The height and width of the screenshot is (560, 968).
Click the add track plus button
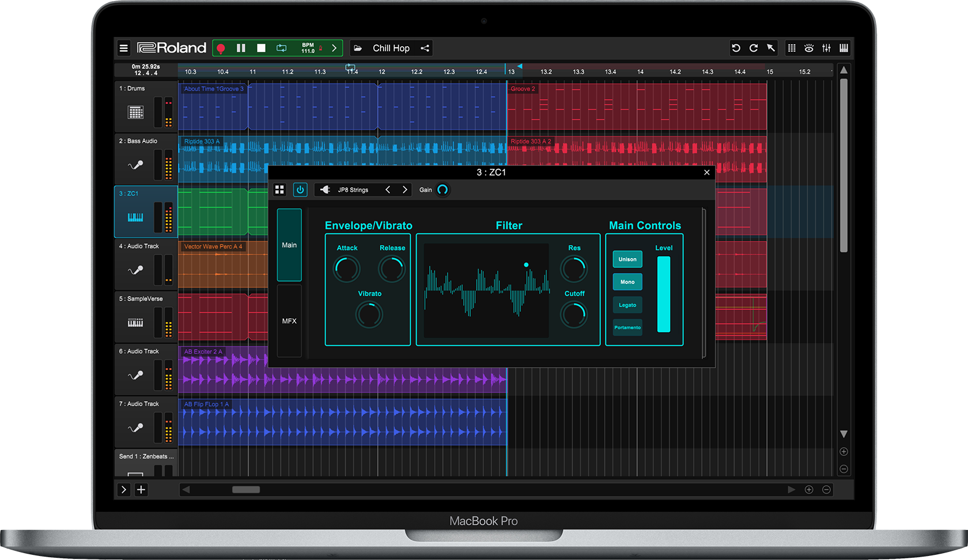tap(141, 490)
